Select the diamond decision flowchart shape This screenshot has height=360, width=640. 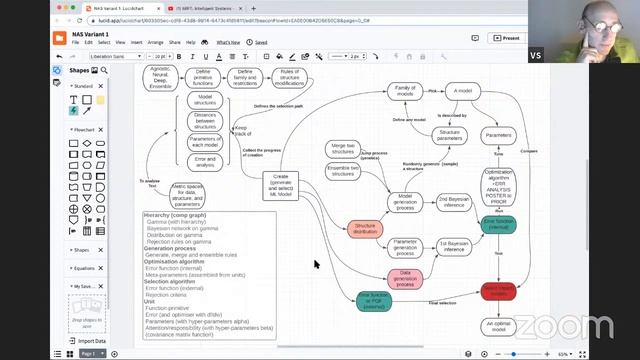[87, 143]
